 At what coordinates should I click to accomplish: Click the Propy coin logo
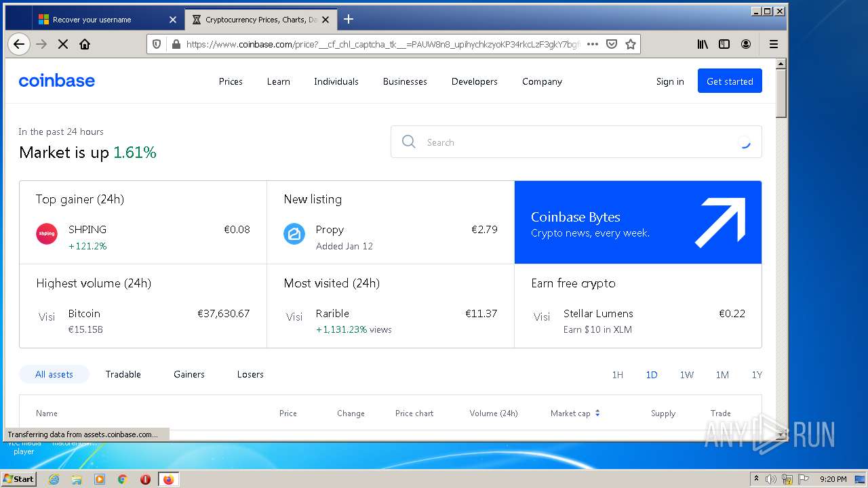pos(294,234)
